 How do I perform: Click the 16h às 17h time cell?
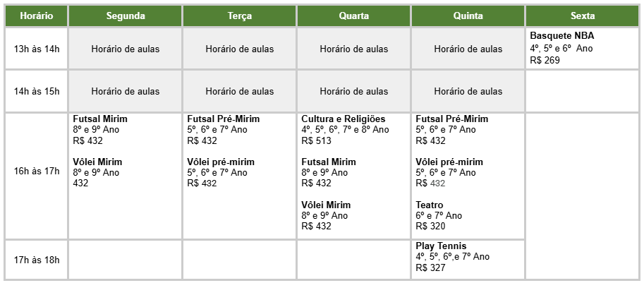click(35, 171)
